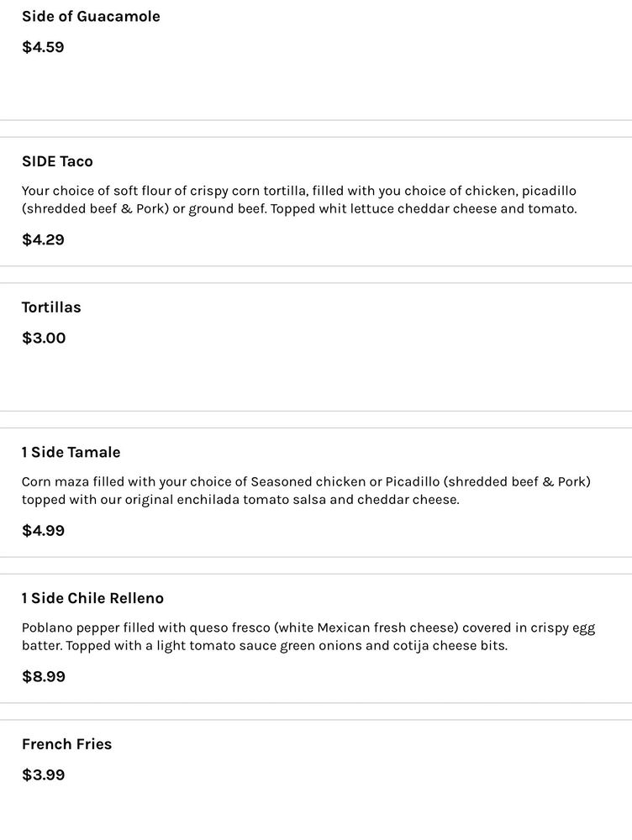Click the gap between Chile Relleno and French Fries
Viewport: 632px width, 840px height.
(x=316, y=711)
